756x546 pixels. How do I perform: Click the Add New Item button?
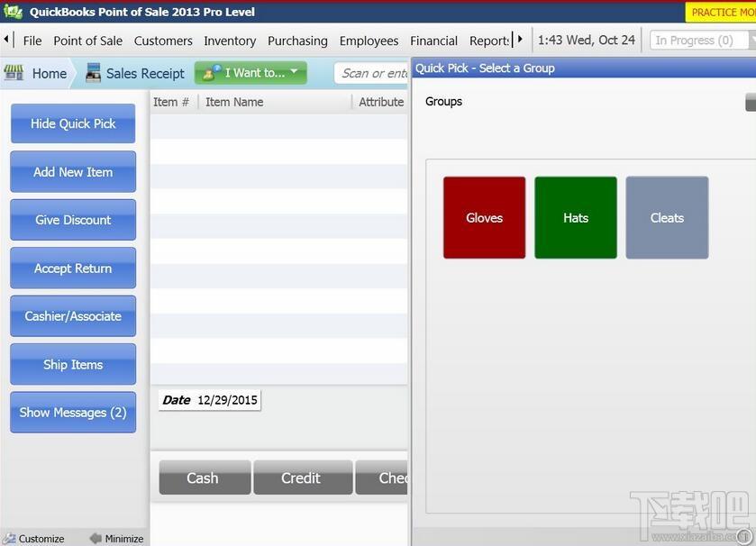coord(73,171)
